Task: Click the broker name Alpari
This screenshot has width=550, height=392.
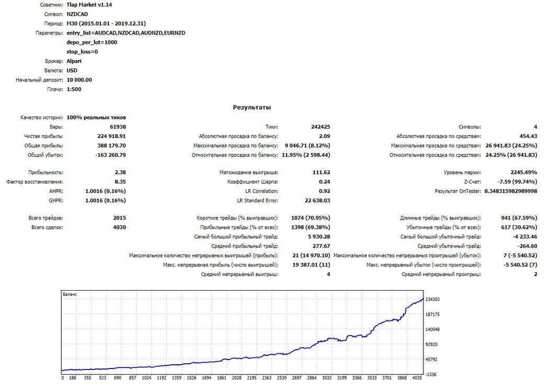Action: coord(74,61)
